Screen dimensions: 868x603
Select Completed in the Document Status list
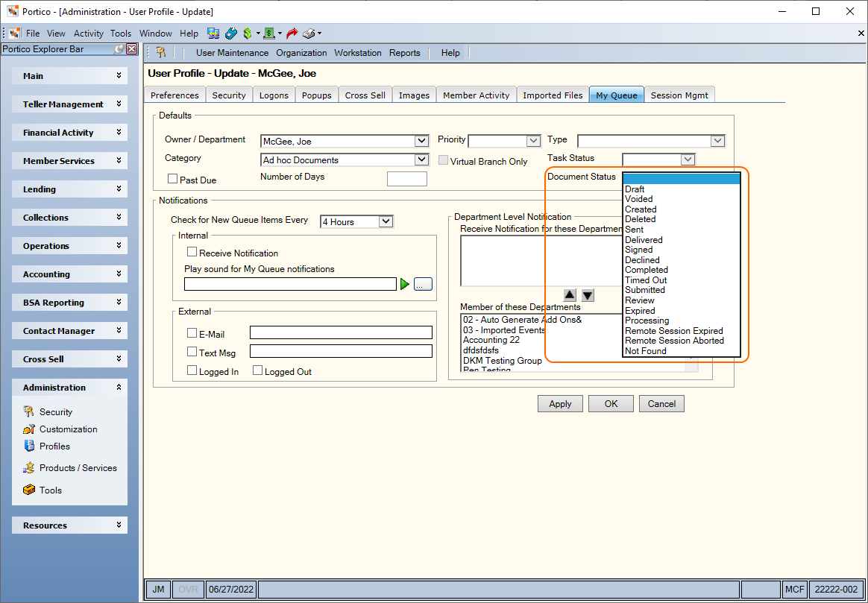[x=682, y=270]
